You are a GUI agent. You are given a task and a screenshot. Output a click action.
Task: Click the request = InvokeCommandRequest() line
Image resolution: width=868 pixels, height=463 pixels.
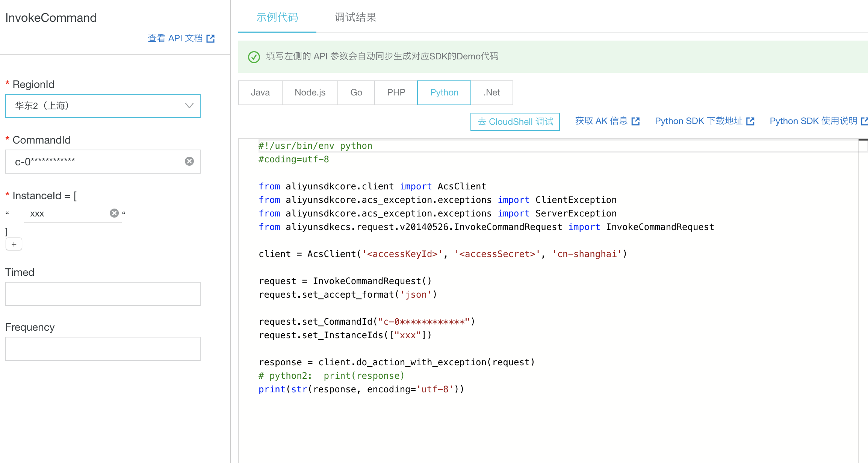pos(345,281)
